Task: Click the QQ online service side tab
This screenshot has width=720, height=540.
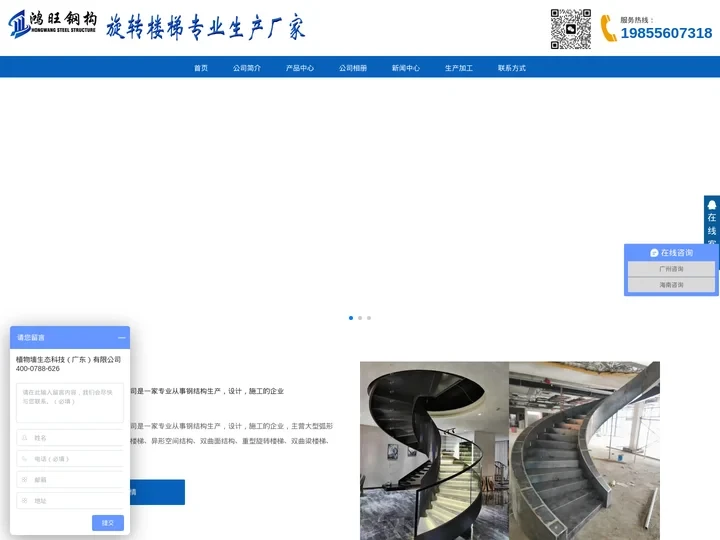Action: [712, 220]
